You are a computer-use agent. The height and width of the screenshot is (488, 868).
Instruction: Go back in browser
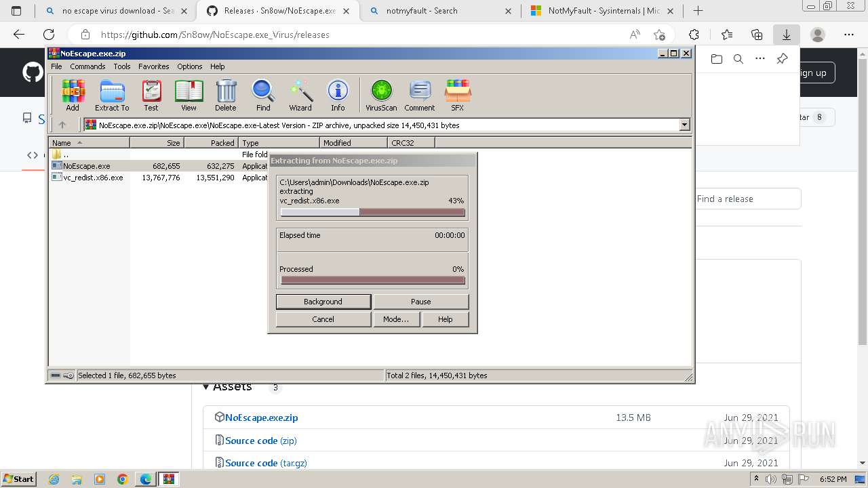[x=19, y=35]
